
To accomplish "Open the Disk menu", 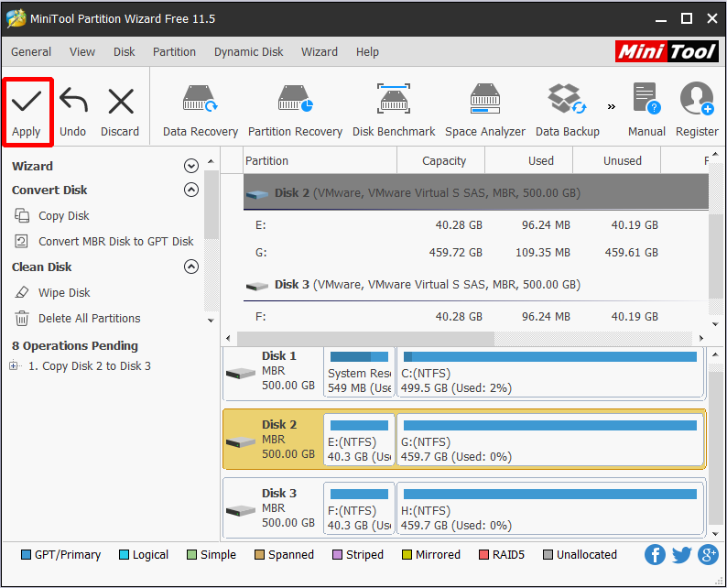I will (x=125, y=52).
